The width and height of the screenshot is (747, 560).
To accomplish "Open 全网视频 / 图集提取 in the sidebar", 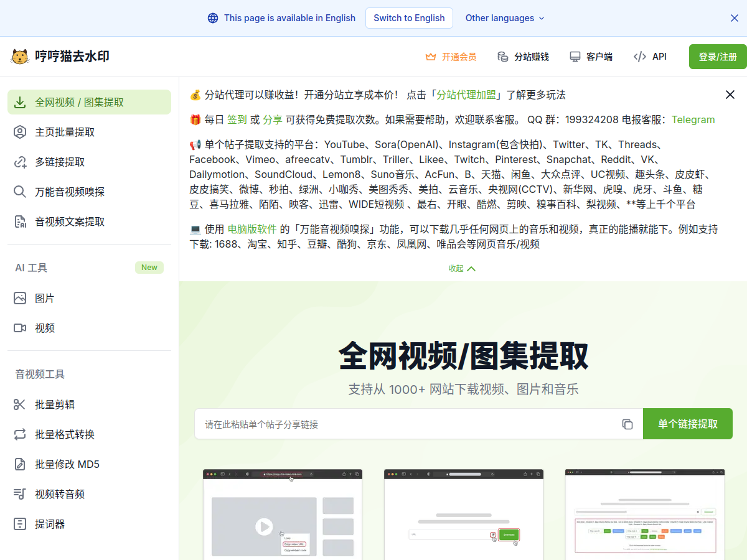I will coord(89,102).
